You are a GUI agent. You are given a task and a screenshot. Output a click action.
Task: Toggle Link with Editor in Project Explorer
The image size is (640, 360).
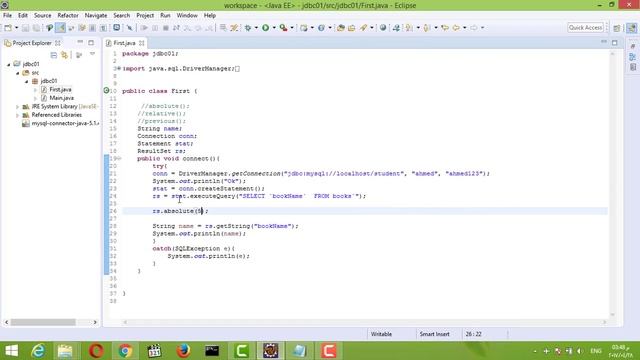tap(64, 55)
